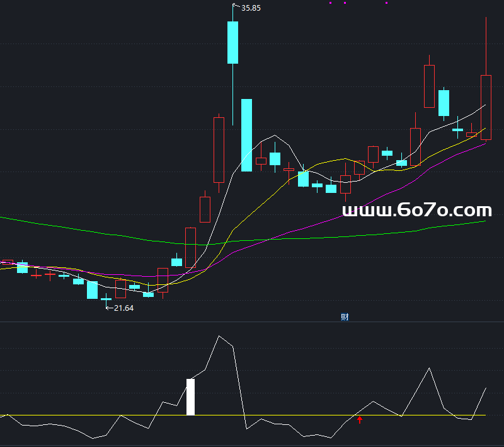This screenshot has width=504, height=447.
Task: Select the large cyan candlestick right of the peak
Action: pos(246,135)
